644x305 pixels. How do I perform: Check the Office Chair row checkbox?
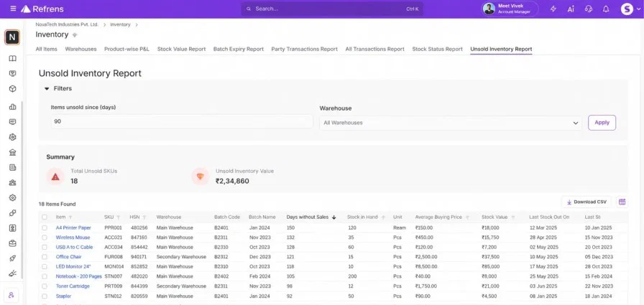coord(45,257)
